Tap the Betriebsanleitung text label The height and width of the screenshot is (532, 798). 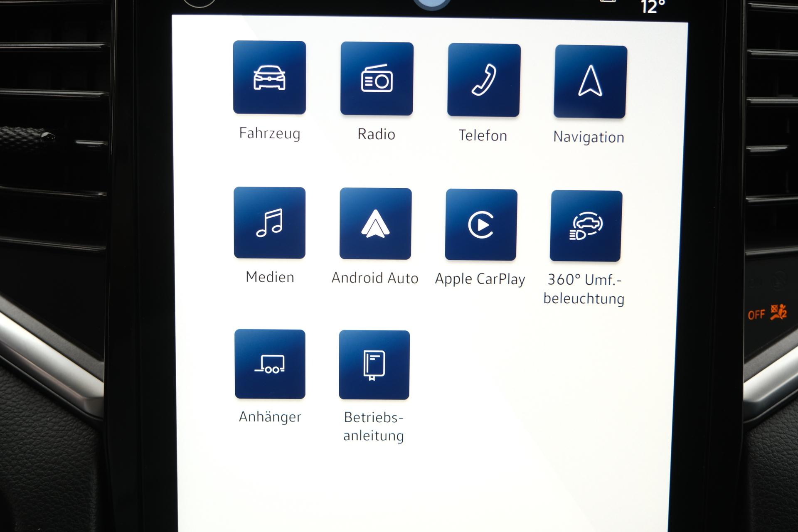pyautogui.click(x=374, y=426)
